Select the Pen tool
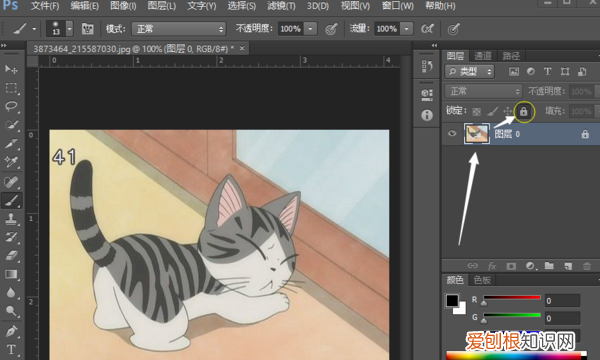The width and height of the screenshot is (600, 360). click(11, 331)
